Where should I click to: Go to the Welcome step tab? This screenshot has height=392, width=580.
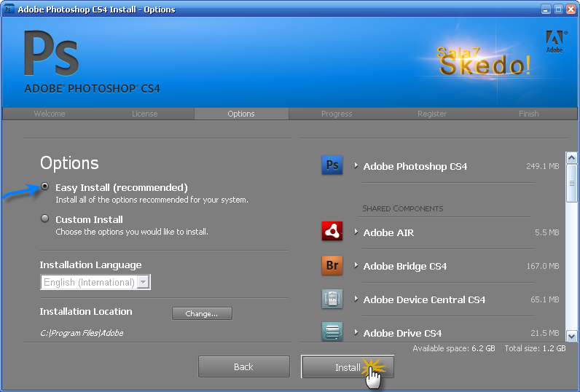click(50, 114)
